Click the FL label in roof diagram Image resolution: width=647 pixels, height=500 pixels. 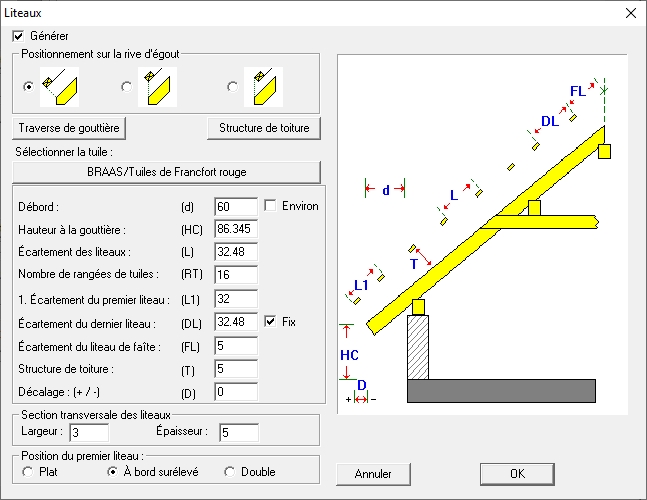(x=578, y=91)
